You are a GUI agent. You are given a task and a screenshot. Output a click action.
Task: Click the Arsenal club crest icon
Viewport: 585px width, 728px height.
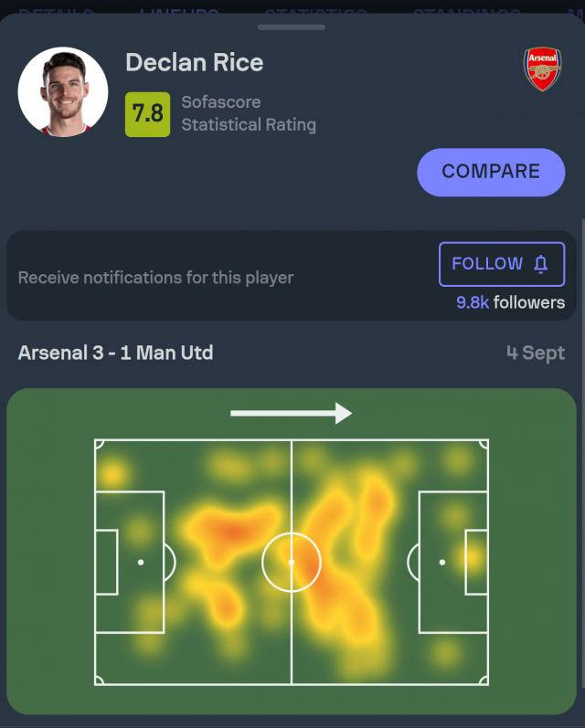pyautogui.click(x=542, y=69)
